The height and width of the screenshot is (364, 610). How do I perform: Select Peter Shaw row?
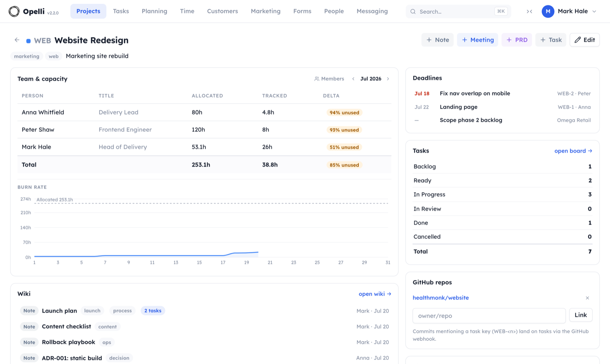[204, 130]
